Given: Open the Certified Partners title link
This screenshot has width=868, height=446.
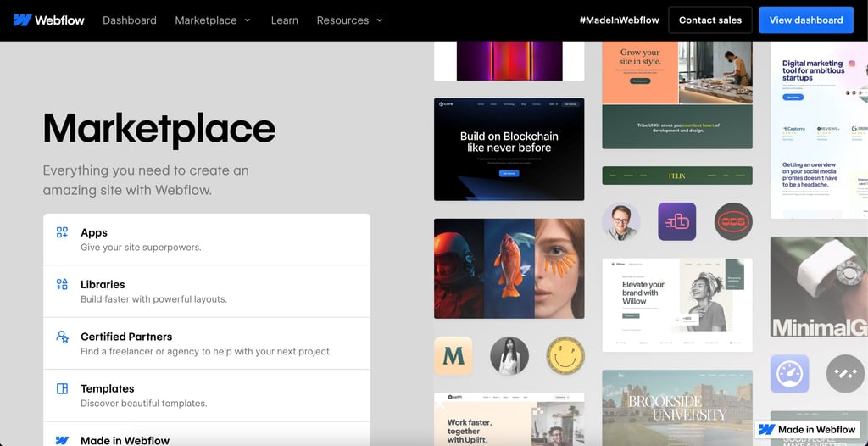Looking at the screenshot, I should tap(126, 337).
